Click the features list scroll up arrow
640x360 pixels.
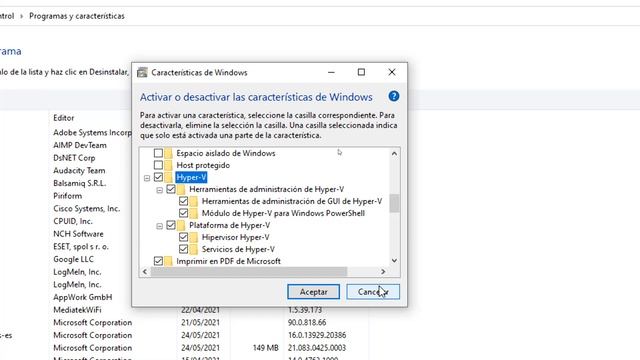(394, 154)
